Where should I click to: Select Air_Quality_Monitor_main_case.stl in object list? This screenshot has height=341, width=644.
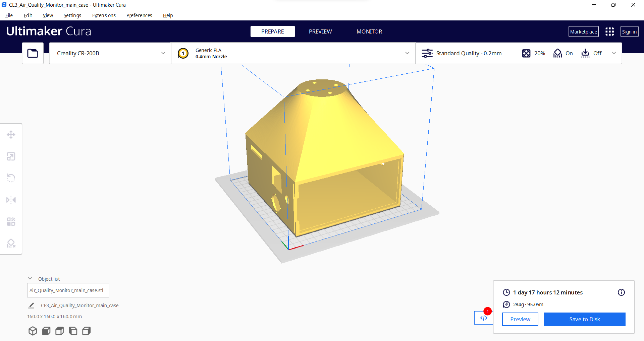pyautogui.click(x=68, y=290)
